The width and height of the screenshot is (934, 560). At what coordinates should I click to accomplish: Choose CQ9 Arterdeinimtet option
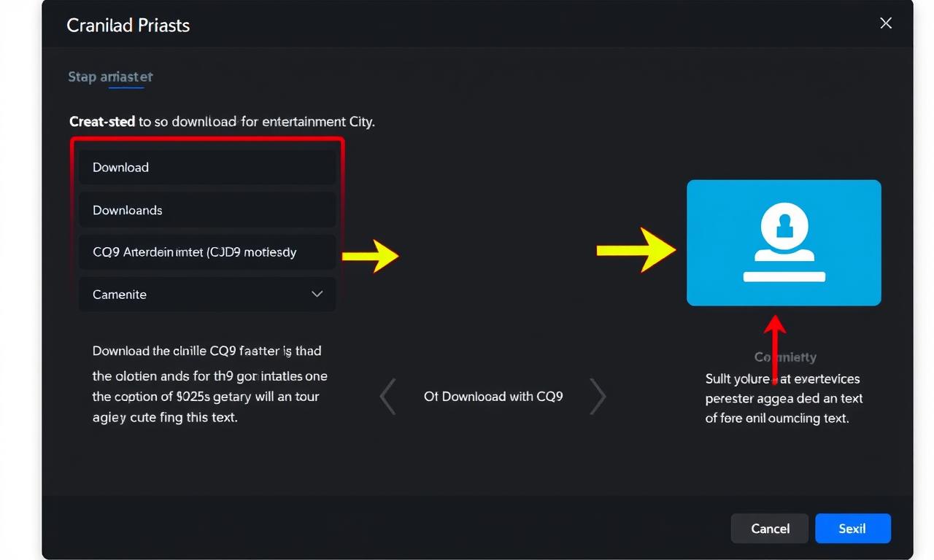[x=207, y=252]
